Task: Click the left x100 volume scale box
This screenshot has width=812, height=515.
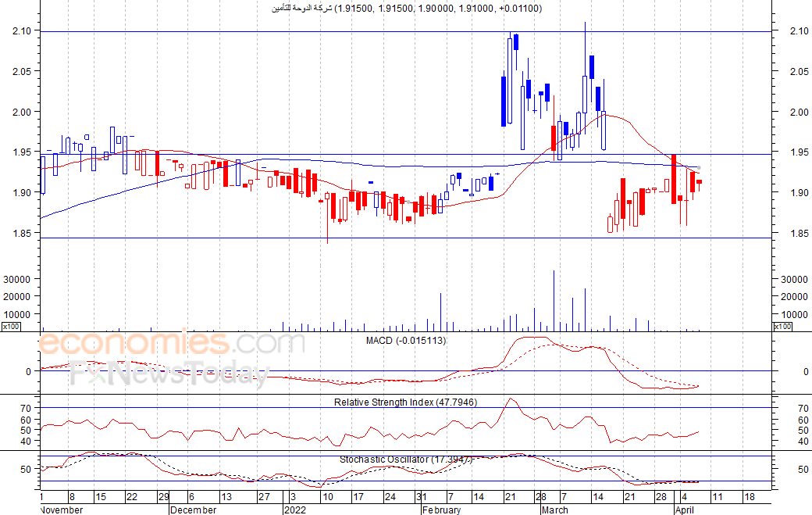Action: pos(11,327)
